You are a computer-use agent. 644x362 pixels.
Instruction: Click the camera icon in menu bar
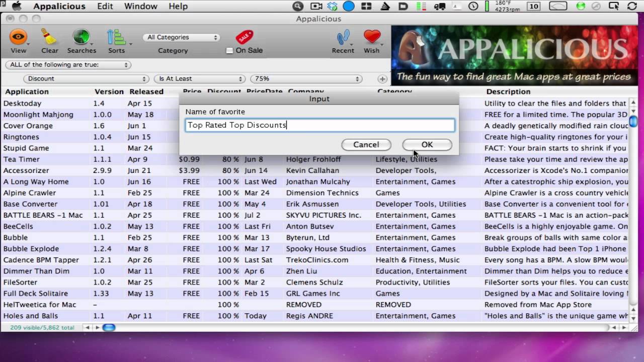click(x=316, y=6)
